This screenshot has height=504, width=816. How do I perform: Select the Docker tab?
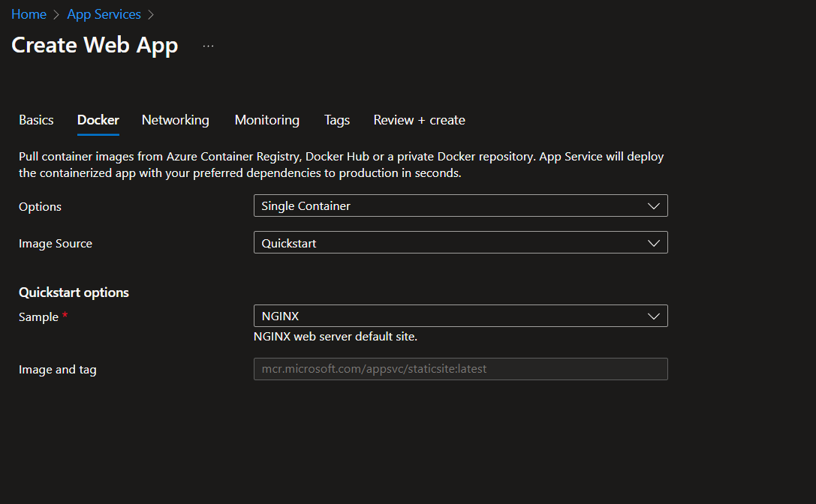(x=98, y=120)
